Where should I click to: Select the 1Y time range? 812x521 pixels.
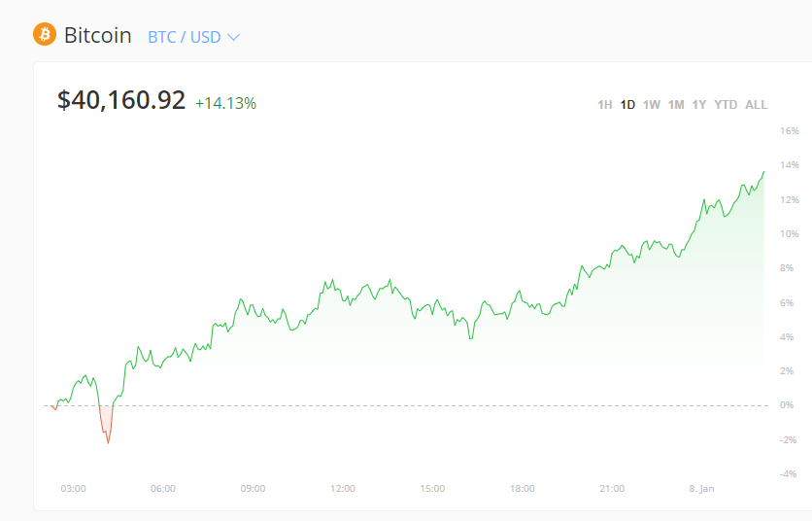click(x=699, y=105)
